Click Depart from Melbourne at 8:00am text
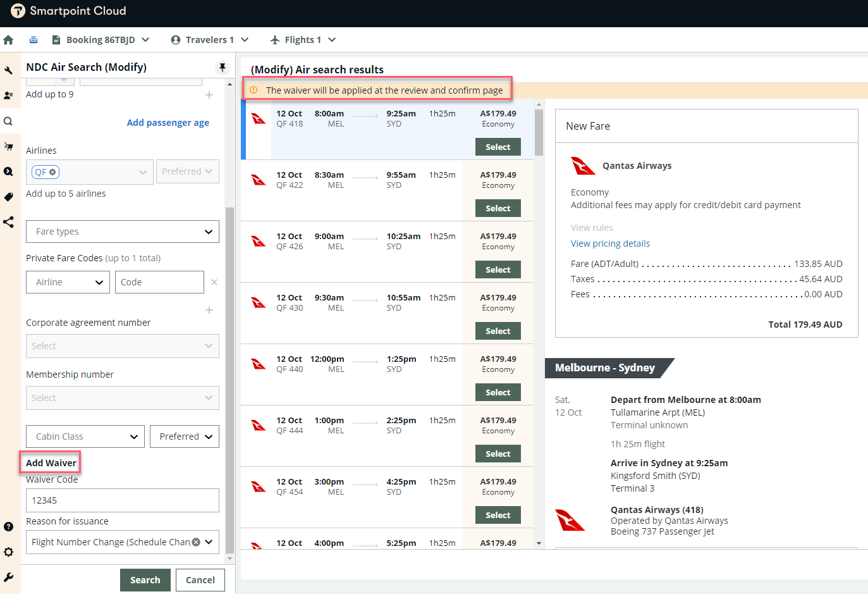 (x=686, y=400)
